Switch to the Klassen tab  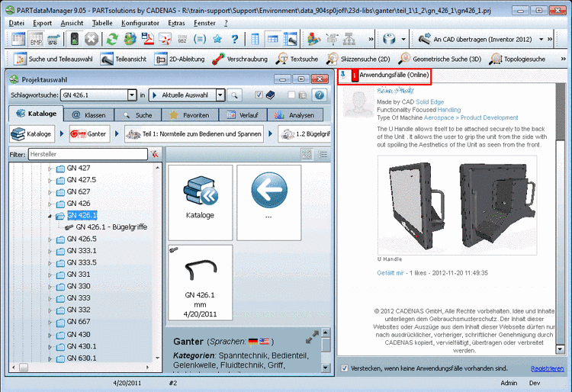[x=88, y=115]
